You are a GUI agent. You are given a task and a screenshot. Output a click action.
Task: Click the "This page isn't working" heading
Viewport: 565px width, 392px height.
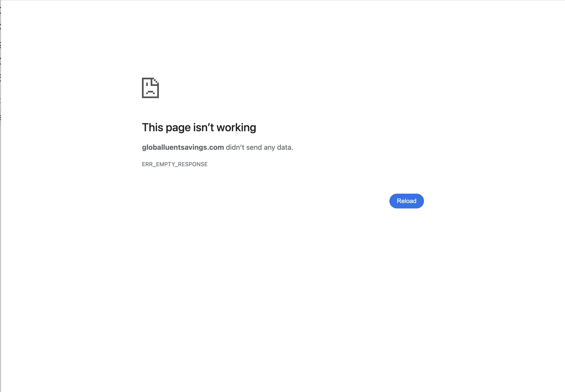click(199, 128)
